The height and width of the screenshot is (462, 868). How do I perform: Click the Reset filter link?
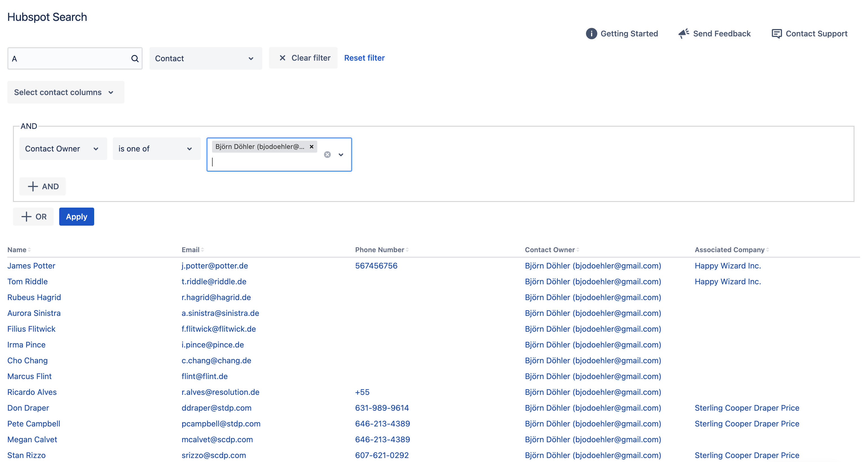click(x=364, y=58)
